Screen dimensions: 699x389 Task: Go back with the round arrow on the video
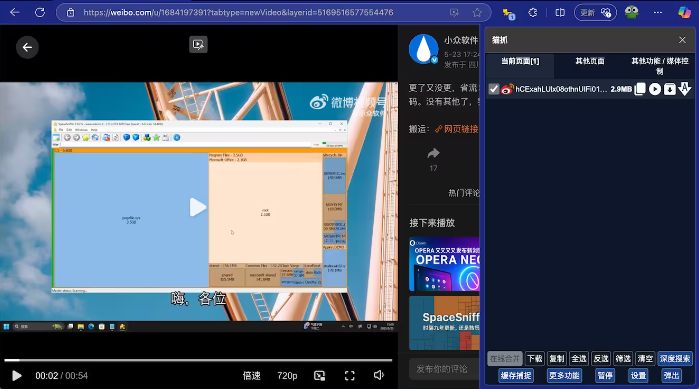coord(27,47)
